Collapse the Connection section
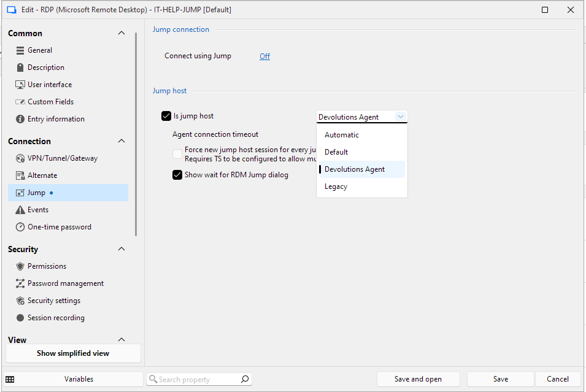Image resolution: width=586 pixels, height=392 pixels. pos(121,141)
